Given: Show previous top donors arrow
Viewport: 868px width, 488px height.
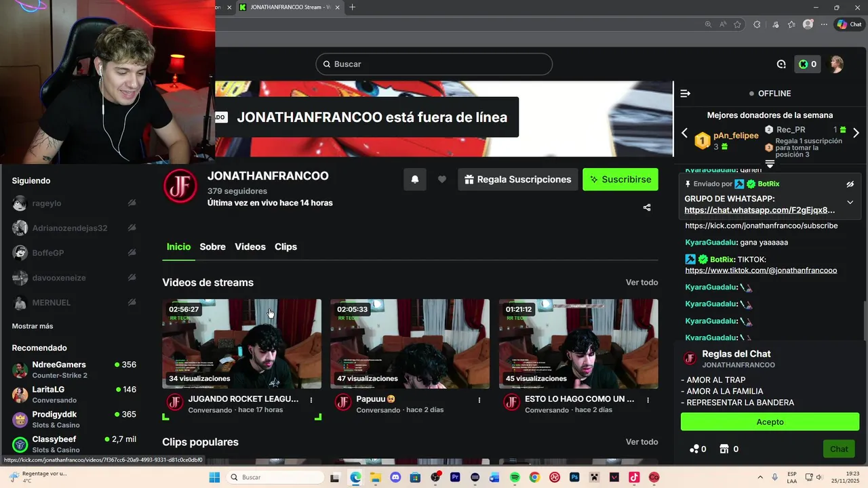Looking at the screenshot, I should [x=684, y=133].
